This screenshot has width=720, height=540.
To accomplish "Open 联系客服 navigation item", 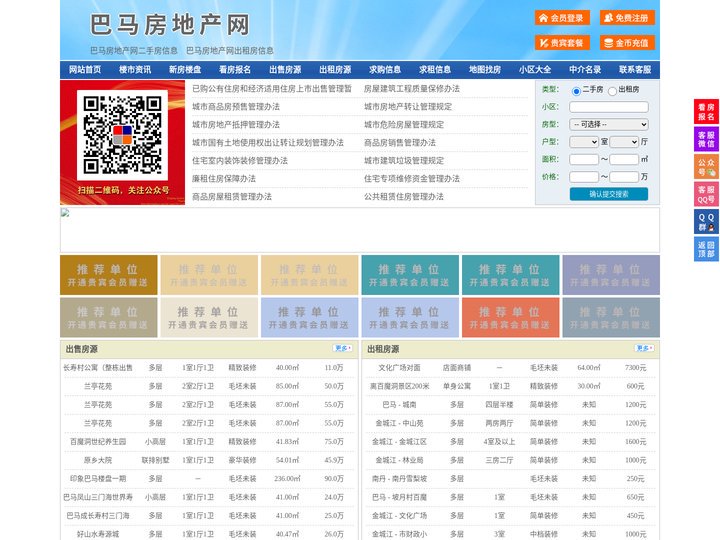I will [x=635, y=70].
